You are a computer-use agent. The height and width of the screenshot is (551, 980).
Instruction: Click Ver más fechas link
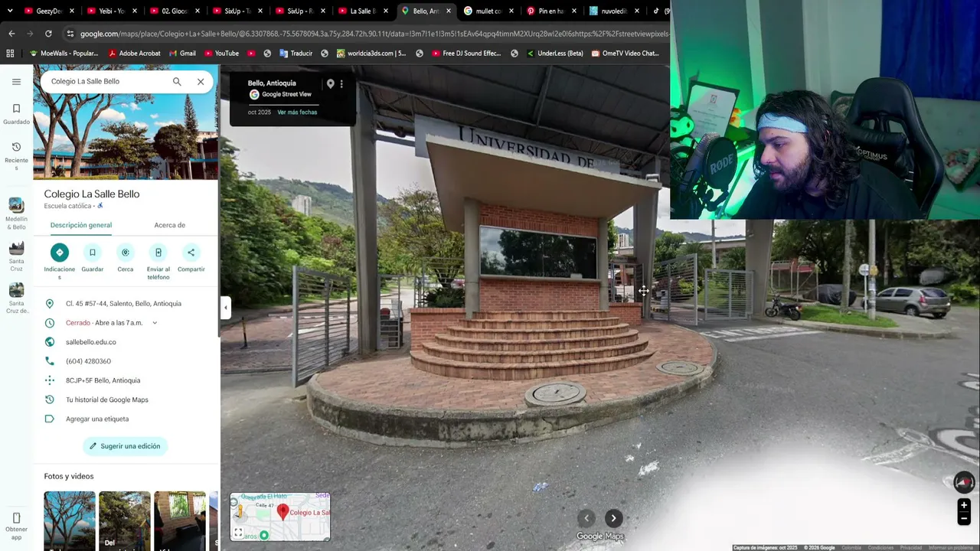[297, 112]
